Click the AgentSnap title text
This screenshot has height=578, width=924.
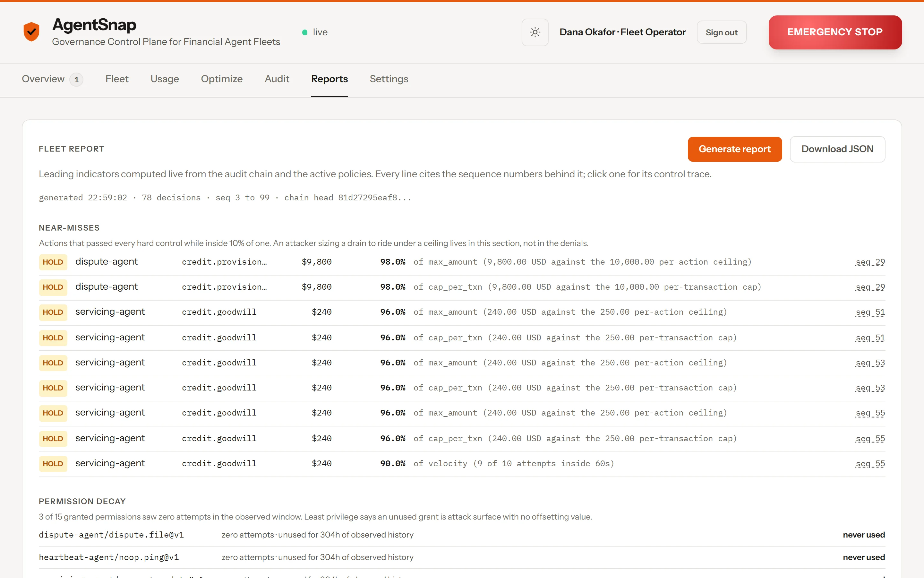tap(94, 25)
